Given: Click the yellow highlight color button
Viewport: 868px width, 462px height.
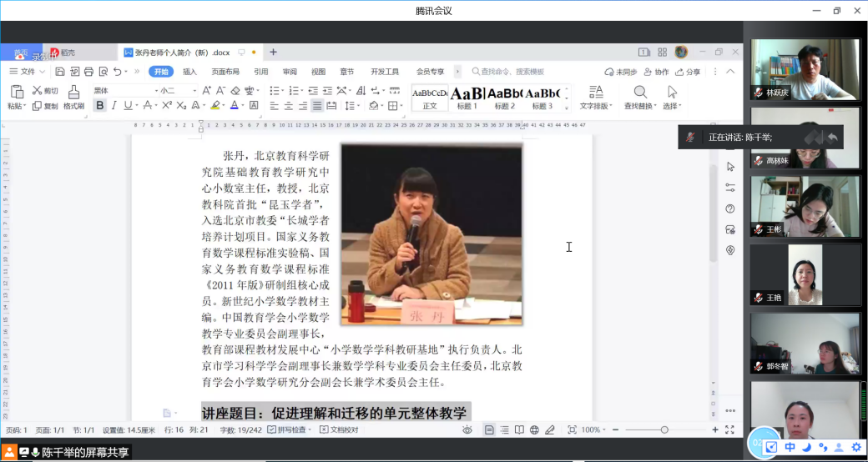Looking at the screenshot, I should [215, 105].
